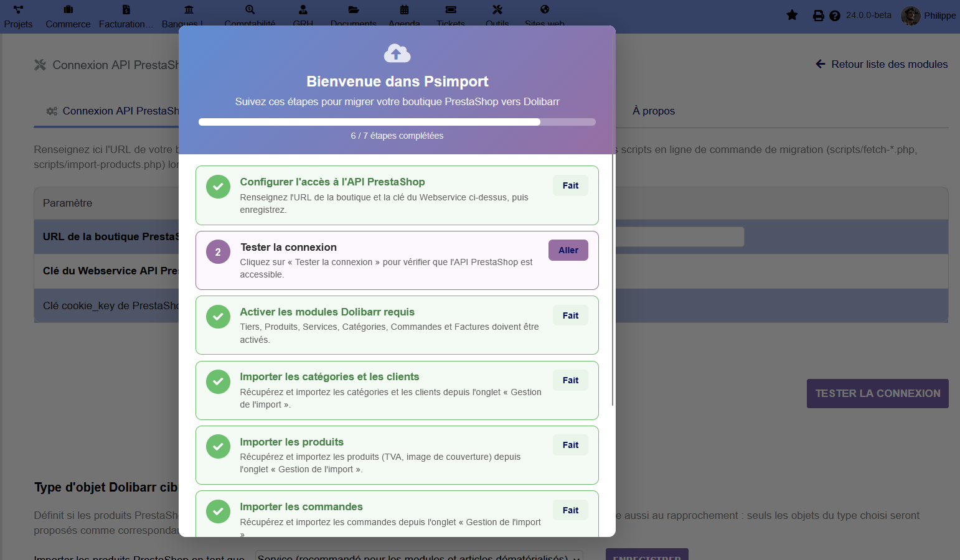The height and width of the screenshot is (560, 960).
Task: Click the tools icon beside the Connexion API page title
Action: [x=40, y=65]
